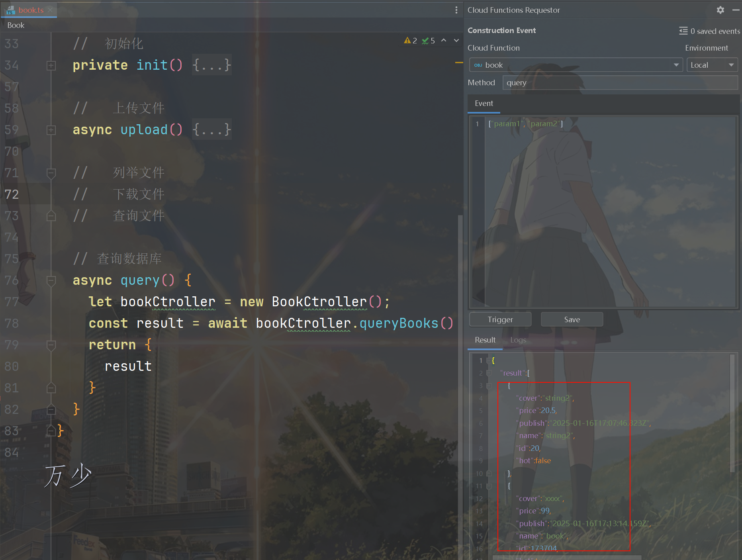
Task: Open the Cloud Functions Requestor settings gear
Action: (720, 10)
